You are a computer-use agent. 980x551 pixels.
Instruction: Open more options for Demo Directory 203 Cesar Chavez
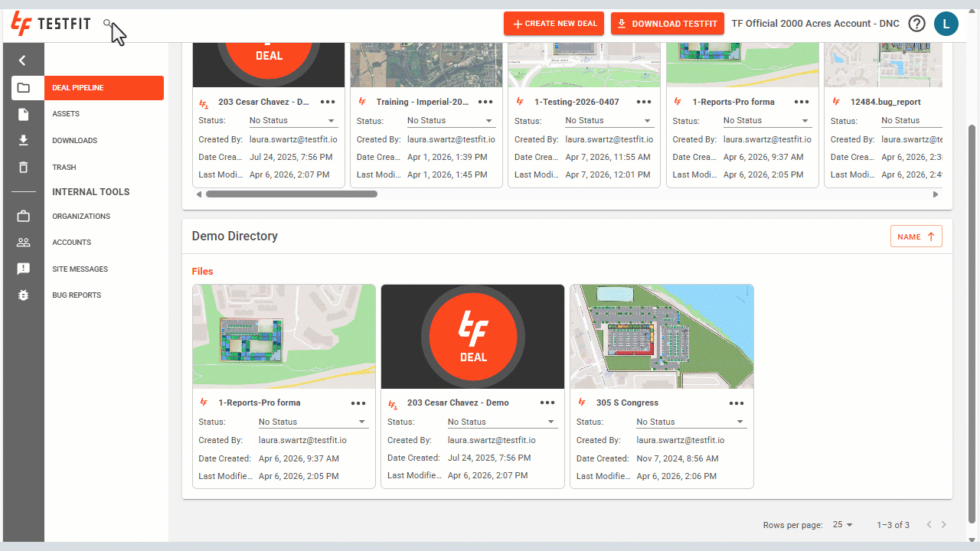[x=547, y=403]
